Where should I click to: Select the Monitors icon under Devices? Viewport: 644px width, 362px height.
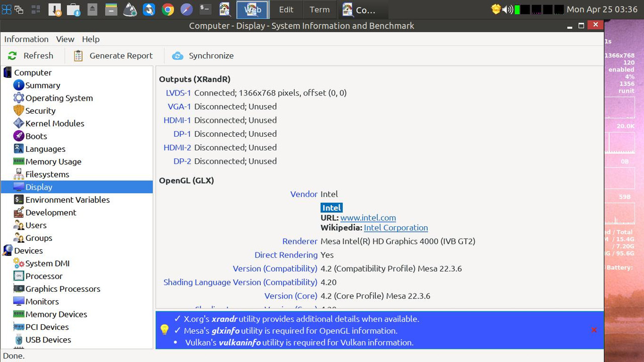[19, 301]
